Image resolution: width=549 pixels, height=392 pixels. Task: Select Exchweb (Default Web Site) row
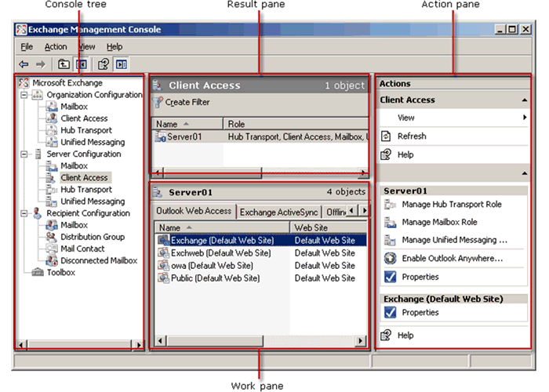tap(261, 253)
